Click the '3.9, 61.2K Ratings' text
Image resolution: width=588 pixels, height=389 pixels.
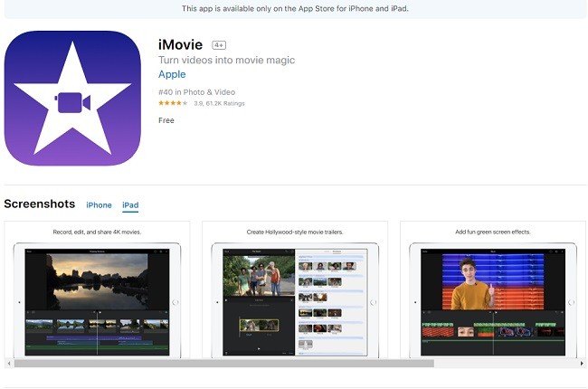coord(219,103)
